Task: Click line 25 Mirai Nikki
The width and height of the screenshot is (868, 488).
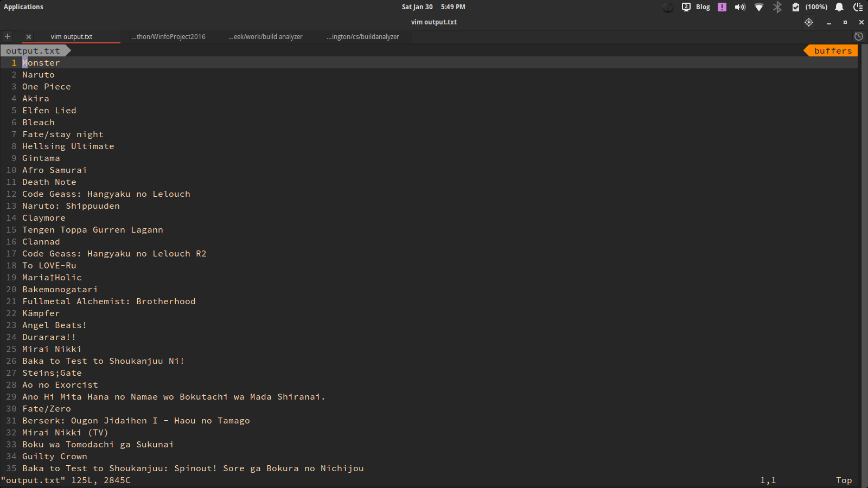Action: coord(52,349)
